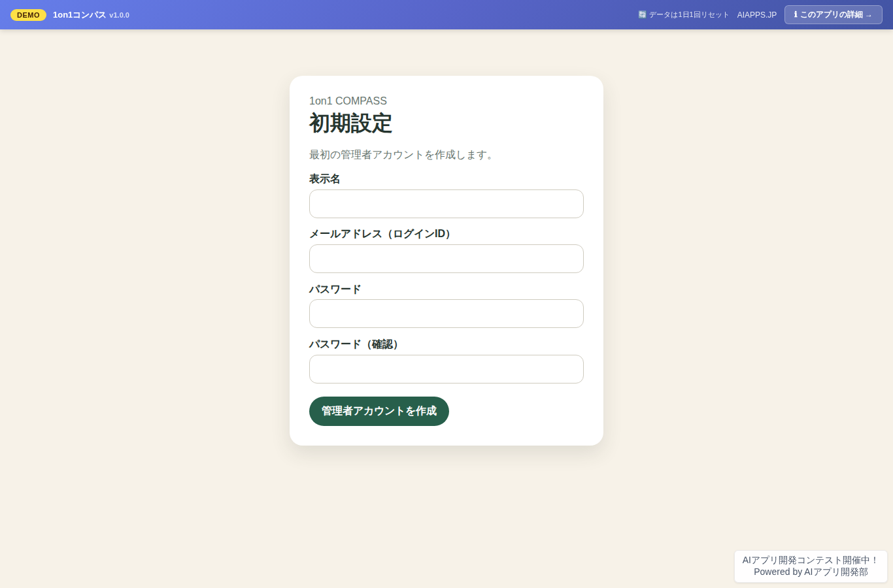Viewport: 893px width, 588px height.
Task: Click the 初期設定 heading
Action: click(350, 123)
